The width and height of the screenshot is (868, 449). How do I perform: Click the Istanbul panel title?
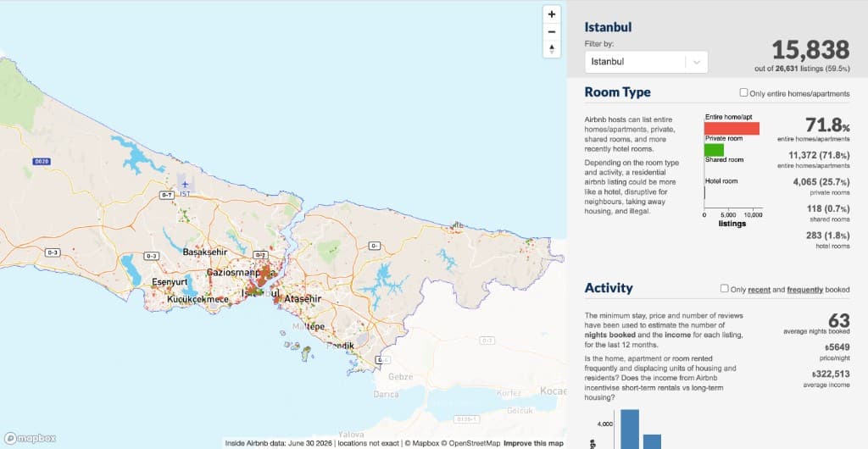[x=608, y=27]
